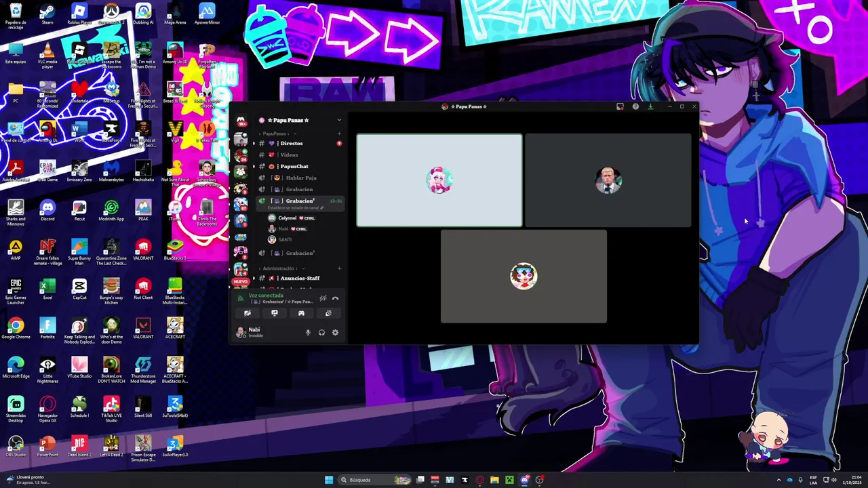Open the soundboard button
868x488 pixels.
[328, 313]
